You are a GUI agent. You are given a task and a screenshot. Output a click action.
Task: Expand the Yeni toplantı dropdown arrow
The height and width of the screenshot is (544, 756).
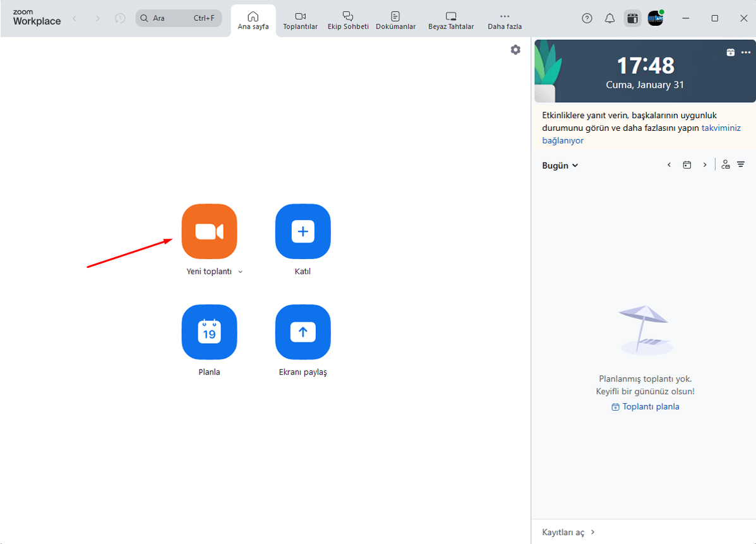[x=240, y=272]
